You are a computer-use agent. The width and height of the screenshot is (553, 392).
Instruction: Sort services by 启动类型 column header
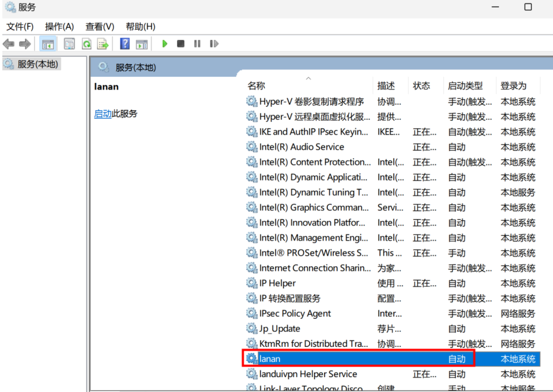[465, 86]
